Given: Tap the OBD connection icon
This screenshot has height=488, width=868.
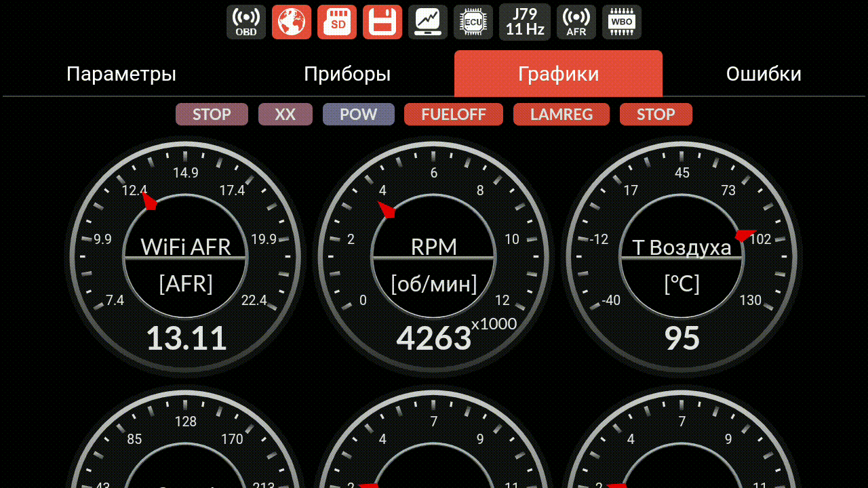Looking at the screenshot, I should tap(246, 22).
